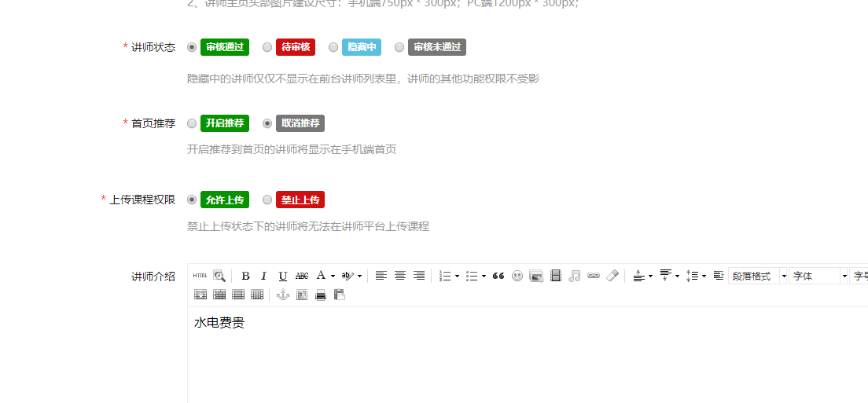Insert hyperlink via chain icon

tap(594, 276)
